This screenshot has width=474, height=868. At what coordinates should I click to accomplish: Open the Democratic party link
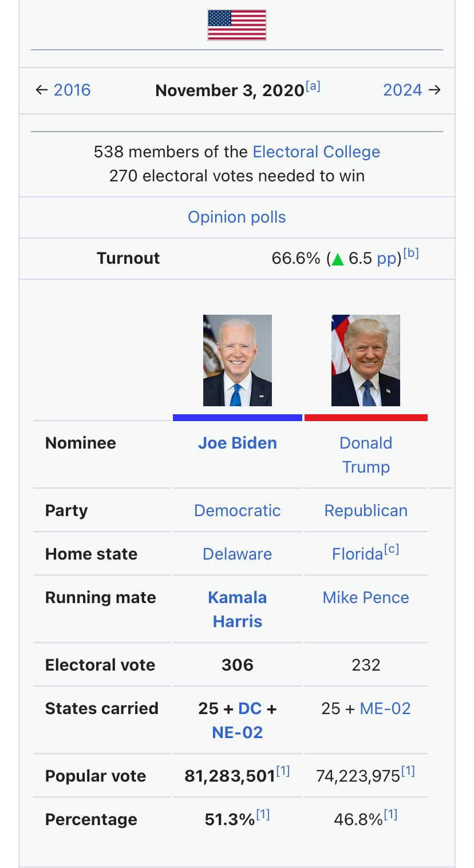click(238, 510)
